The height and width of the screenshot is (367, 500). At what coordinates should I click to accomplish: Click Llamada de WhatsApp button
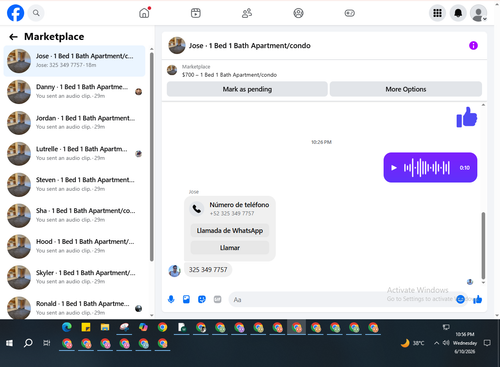(230, 231)
